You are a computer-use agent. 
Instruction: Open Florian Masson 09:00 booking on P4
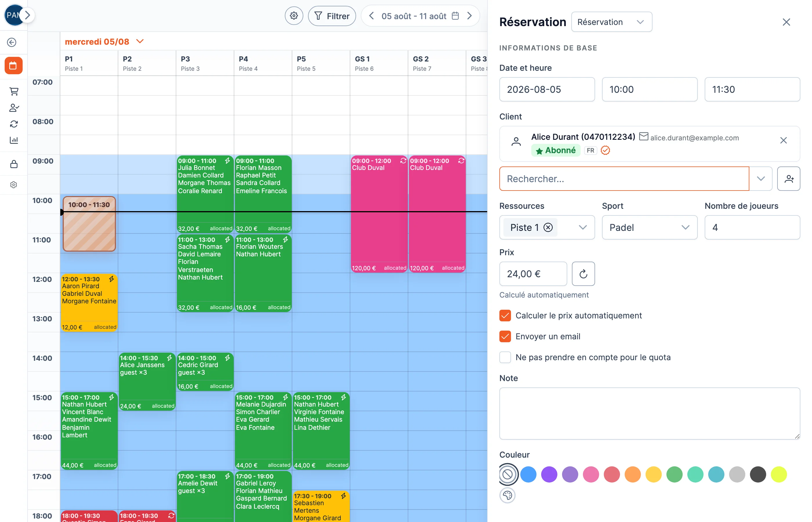263,194
